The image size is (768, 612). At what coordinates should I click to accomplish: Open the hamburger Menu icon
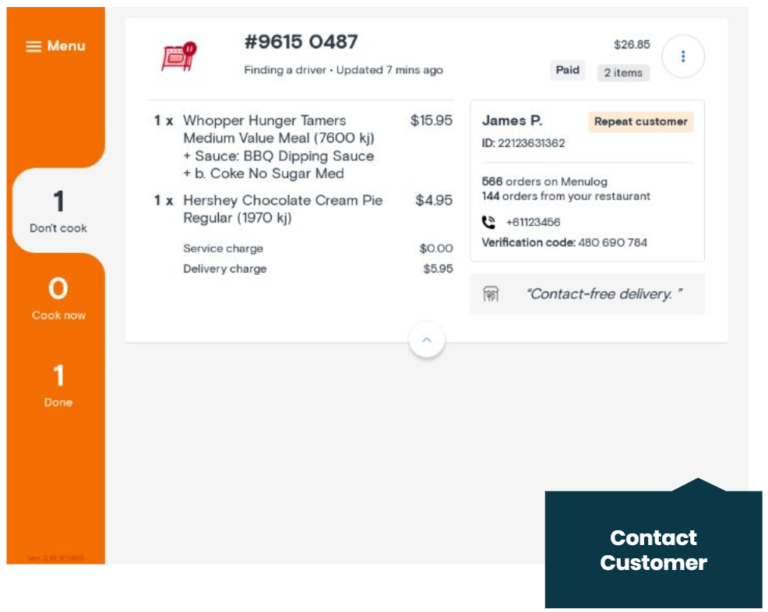click(x=34, y=46)
